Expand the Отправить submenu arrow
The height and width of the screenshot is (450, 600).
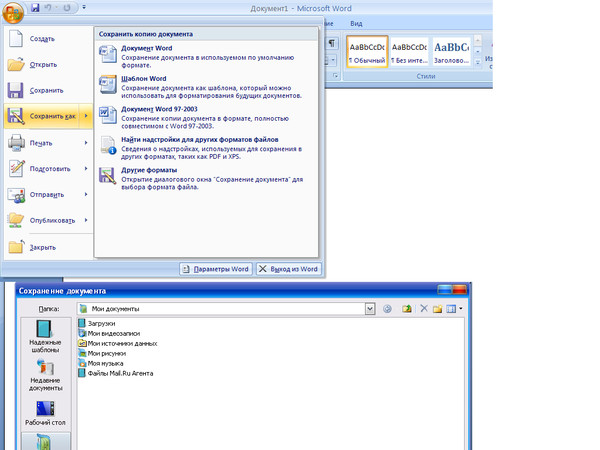[x=86, y=195]
